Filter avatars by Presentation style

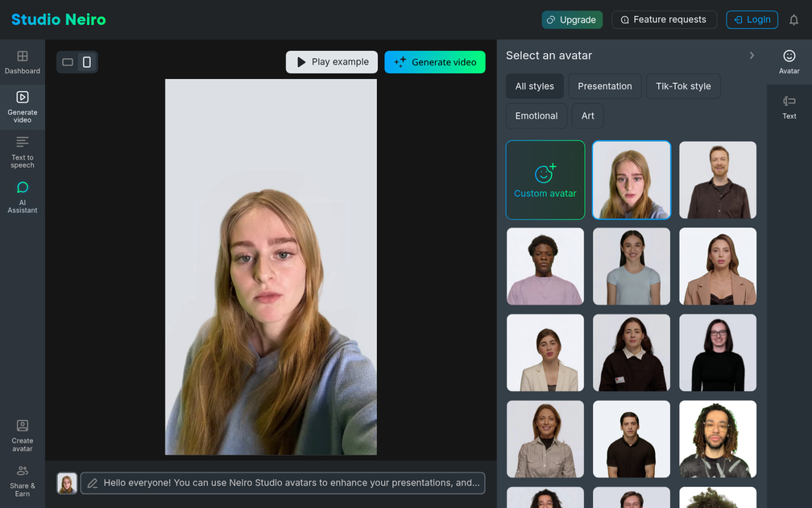tap(604, 86)
